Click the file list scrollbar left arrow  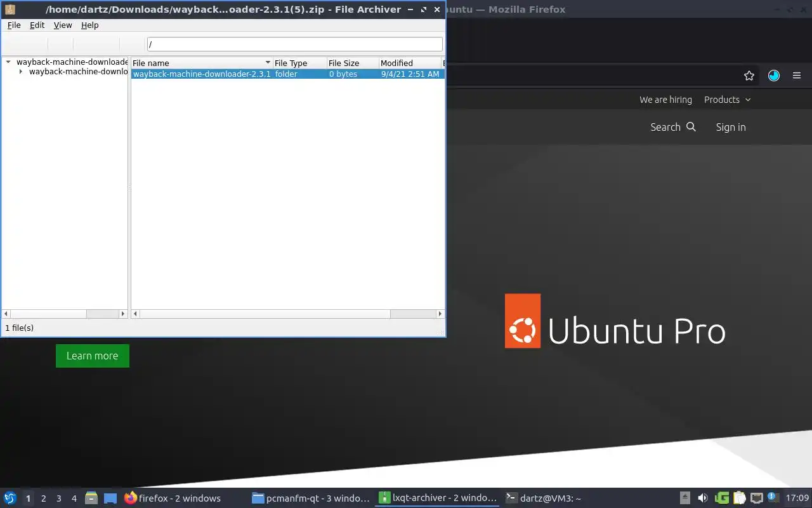(135, 314)
